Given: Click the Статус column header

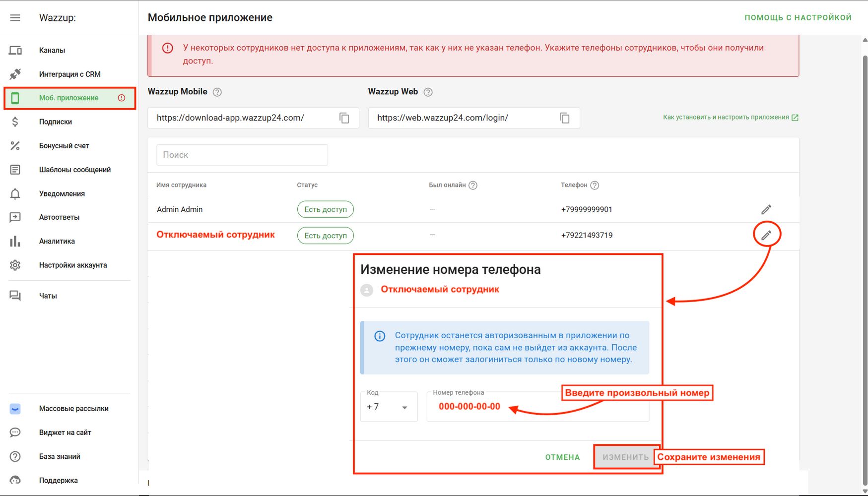Looking at the screenshot, I should [x=307, y=185].
